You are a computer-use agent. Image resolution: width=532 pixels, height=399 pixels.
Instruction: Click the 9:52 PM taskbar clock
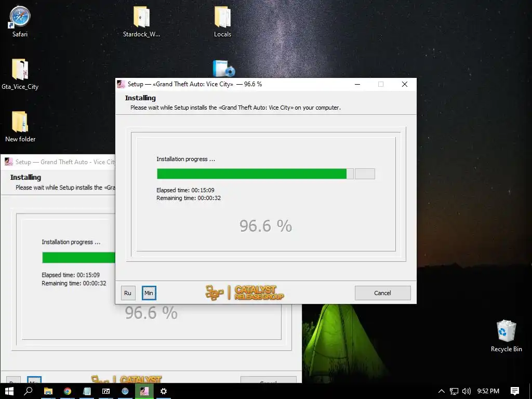pos(488,391)
